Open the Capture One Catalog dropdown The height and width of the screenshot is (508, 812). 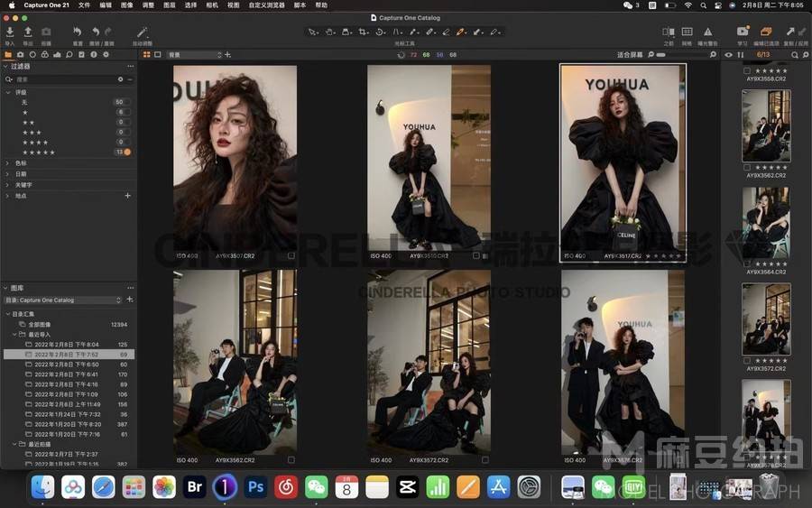click(62, 300)
